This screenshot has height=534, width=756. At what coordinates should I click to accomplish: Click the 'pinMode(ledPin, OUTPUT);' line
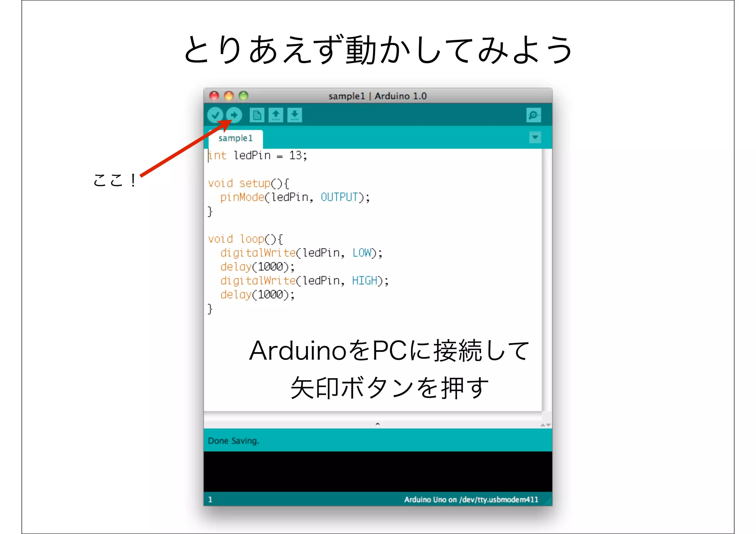[295, 197]
